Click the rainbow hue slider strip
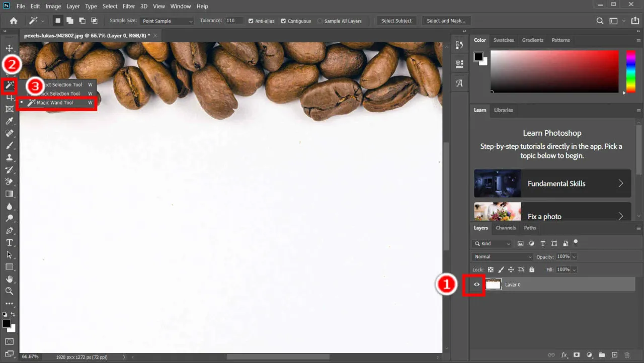 (630, 71)
